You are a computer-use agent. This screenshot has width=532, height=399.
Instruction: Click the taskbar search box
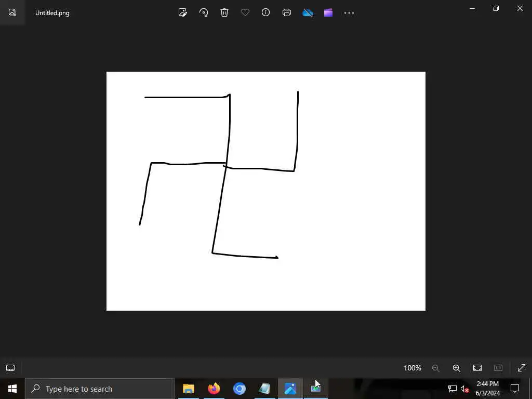(x=100, y=389)
